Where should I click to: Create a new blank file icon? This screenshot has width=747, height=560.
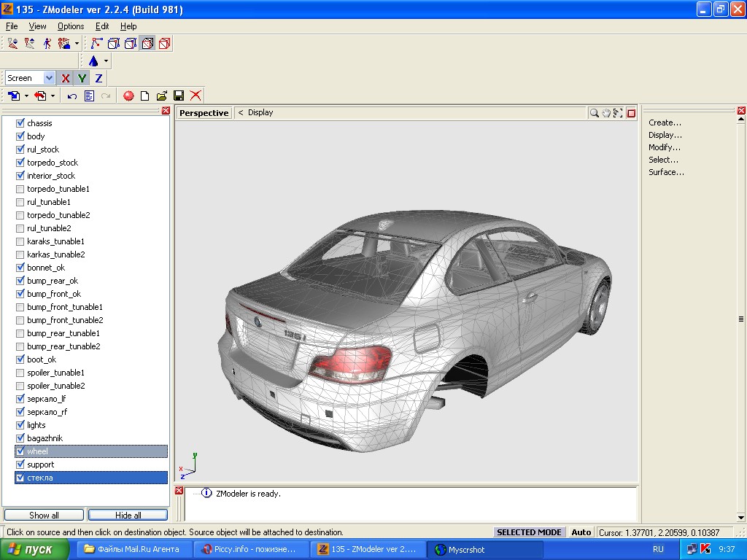[145, 96]
